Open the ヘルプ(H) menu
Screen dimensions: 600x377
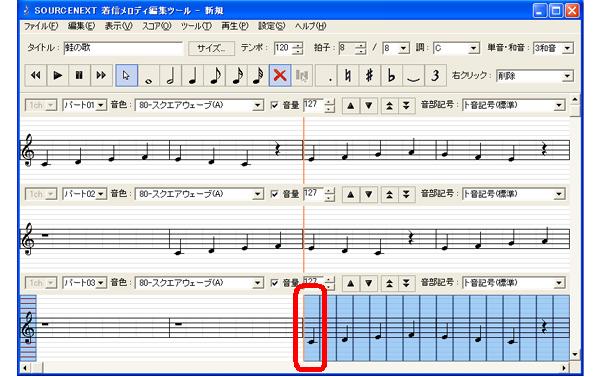pyautogui.click(x=310, y=26)
